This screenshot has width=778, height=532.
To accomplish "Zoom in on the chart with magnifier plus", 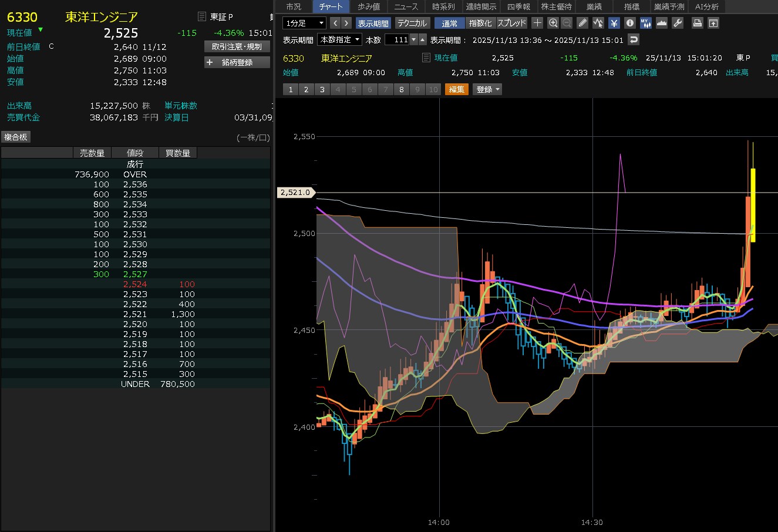I will coord(553,23).
